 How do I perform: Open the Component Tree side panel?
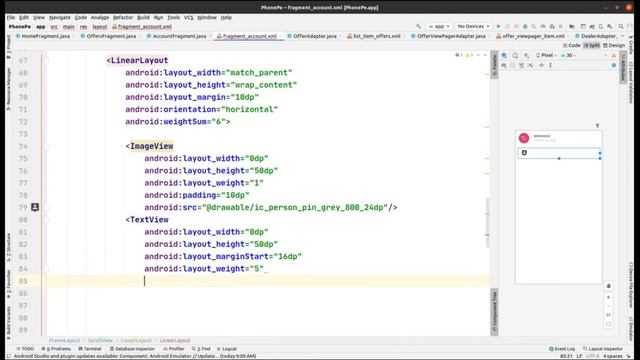(x=494, y=312)
